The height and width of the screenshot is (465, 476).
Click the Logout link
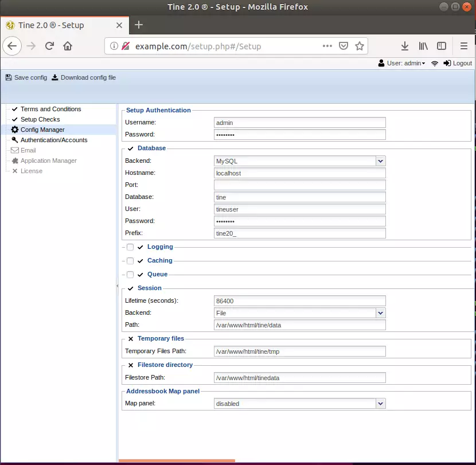(x=462, y=63)
